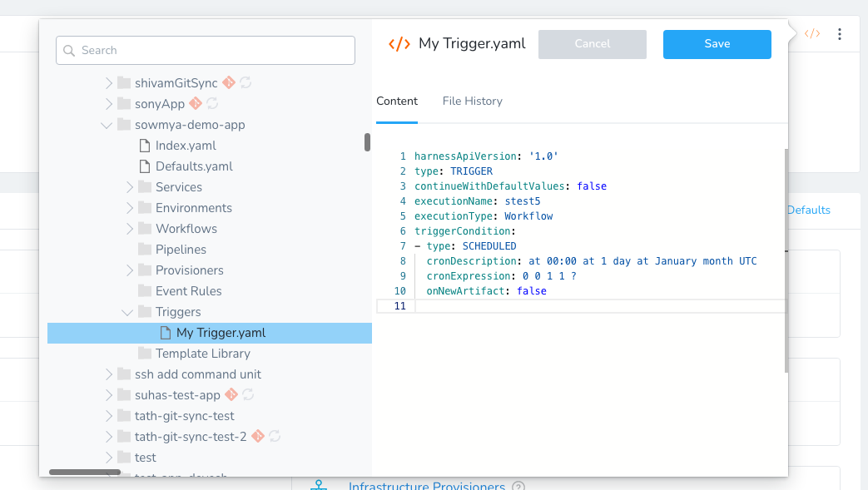Click the search magnifier icon
This screenshot has height=490, width=868.
pyautogui.click(x=68, y=51)
